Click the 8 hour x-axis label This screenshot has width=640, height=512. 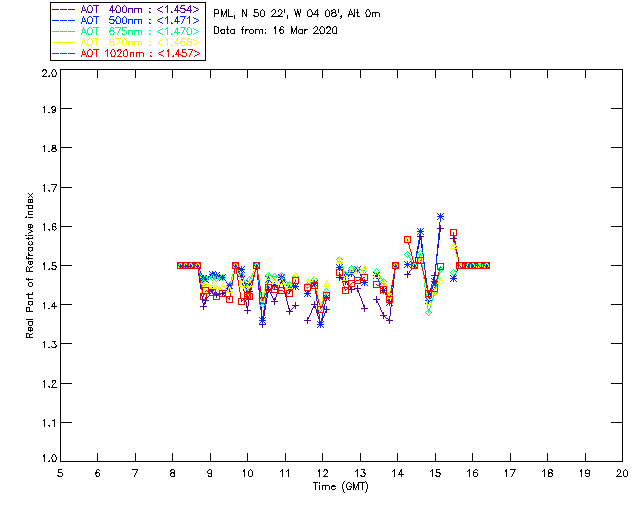coord(173,473)
